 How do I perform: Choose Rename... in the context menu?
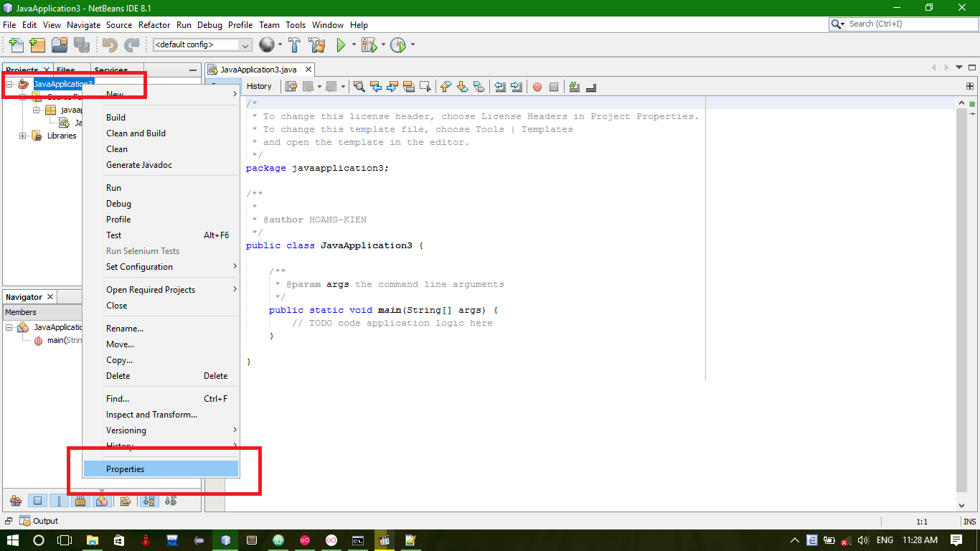tap(161, 329)
